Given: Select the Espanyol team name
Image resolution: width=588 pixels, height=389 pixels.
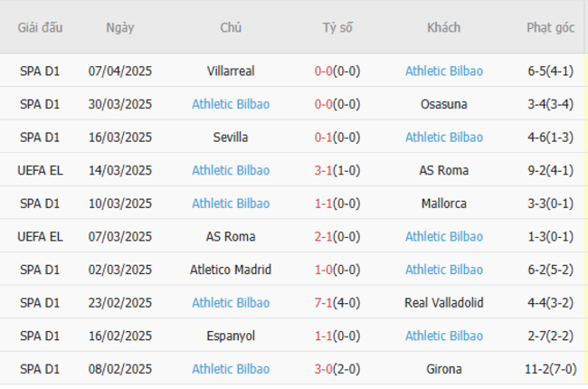Looking at the screenshot, I should [231, 336].
